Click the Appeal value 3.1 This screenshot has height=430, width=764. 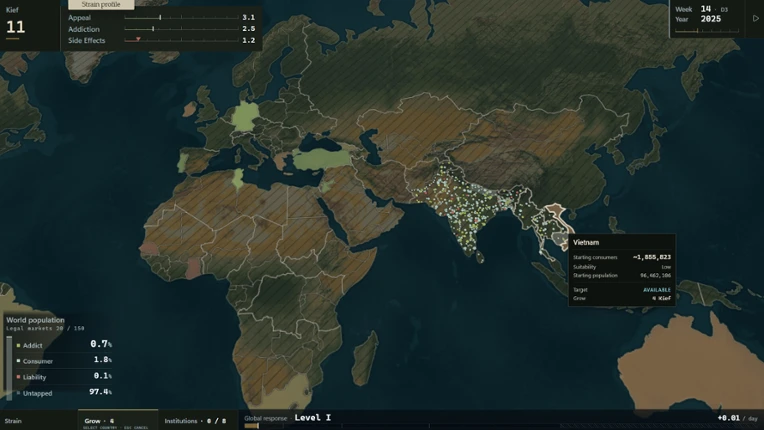point(248,18)
